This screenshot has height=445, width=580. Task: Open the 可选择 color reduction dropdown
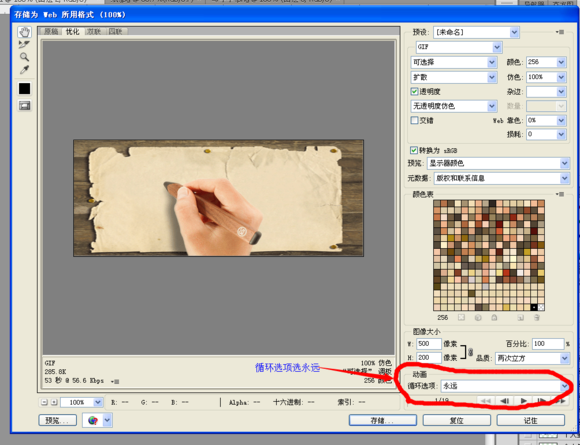tap(453, 63)
